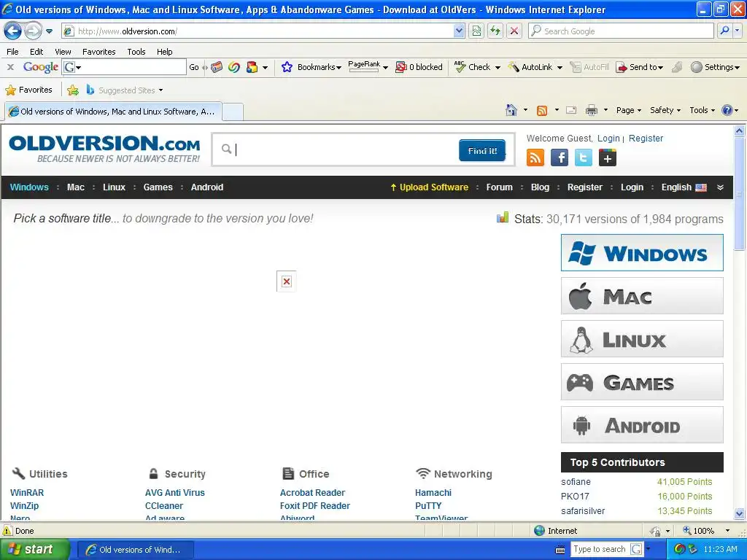Click the Add to Favorites star icon

pyautogui.click(x=73, y=90)
